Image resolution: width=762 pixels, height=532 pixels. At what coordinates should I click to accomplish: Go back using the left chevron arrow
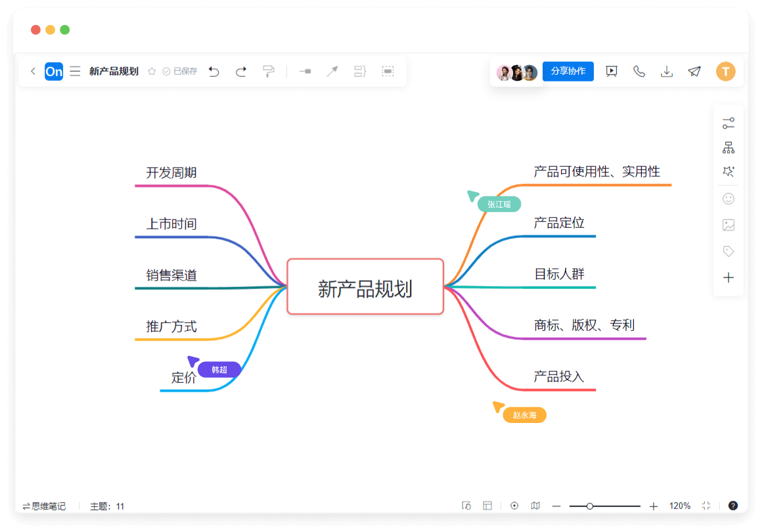coord(33,72)
